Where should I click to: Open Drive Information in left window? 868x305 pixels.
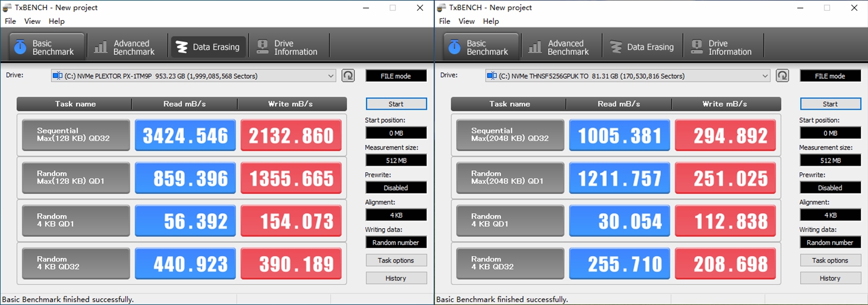[x=287, y=47]
